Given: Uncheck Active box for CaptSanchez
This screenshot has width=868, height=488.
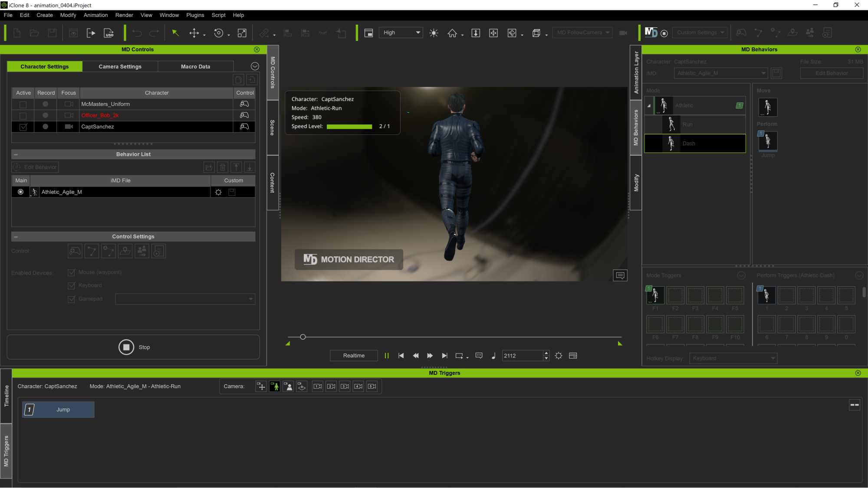Looking at the screenshot, I should tap(23, 127).
